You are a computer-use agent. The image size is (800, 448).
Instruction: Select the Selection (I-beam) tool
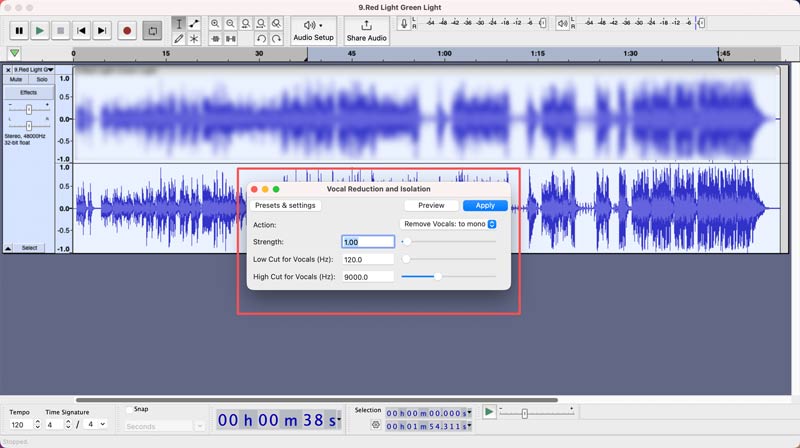pos(179,23)
